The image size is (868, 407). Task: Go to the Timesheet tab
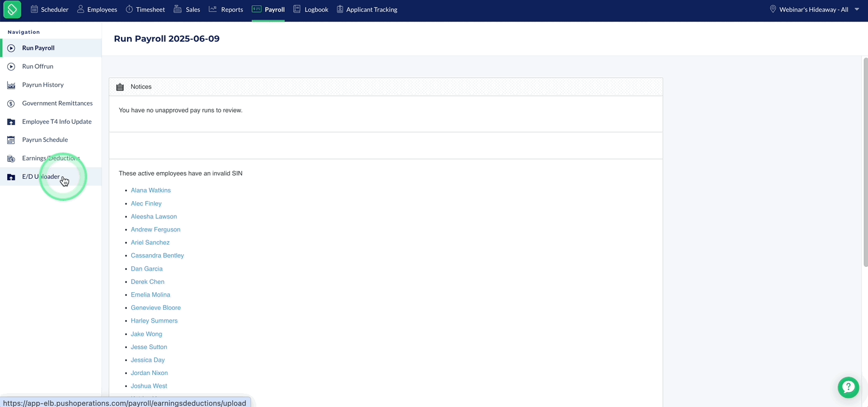(x=146, y=10)
